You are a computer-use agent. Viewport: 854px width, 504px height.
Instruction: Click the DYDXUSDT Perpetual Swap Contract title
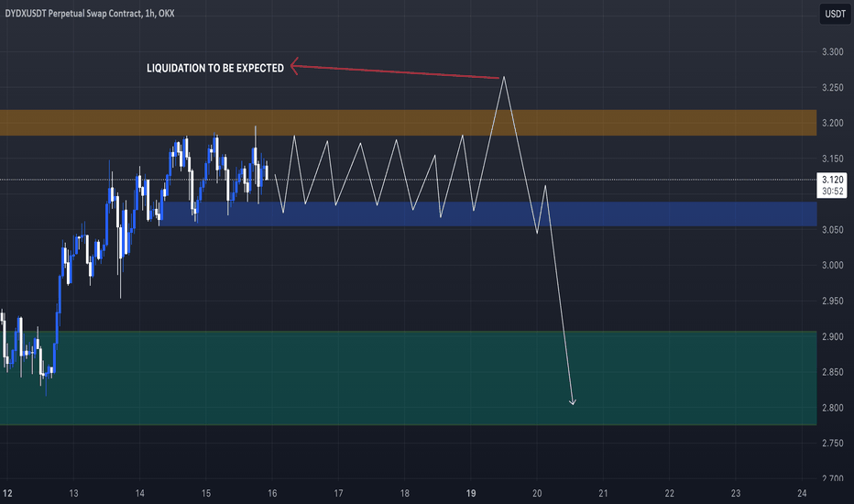pyautogui.click(x=90, y=13)
